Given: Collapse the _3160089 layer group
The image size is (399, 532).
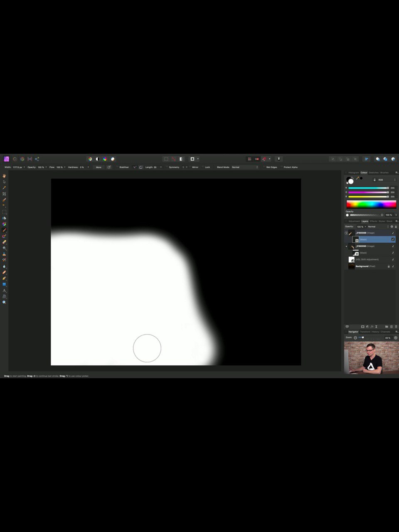Looking at the screenshot, I should [x=346, y=233].
